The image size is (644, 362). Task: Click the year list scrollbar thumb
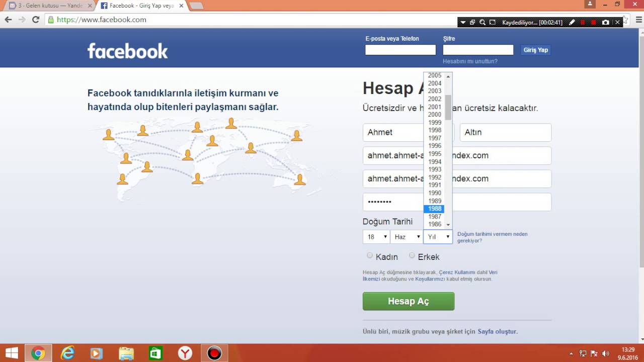448,107
